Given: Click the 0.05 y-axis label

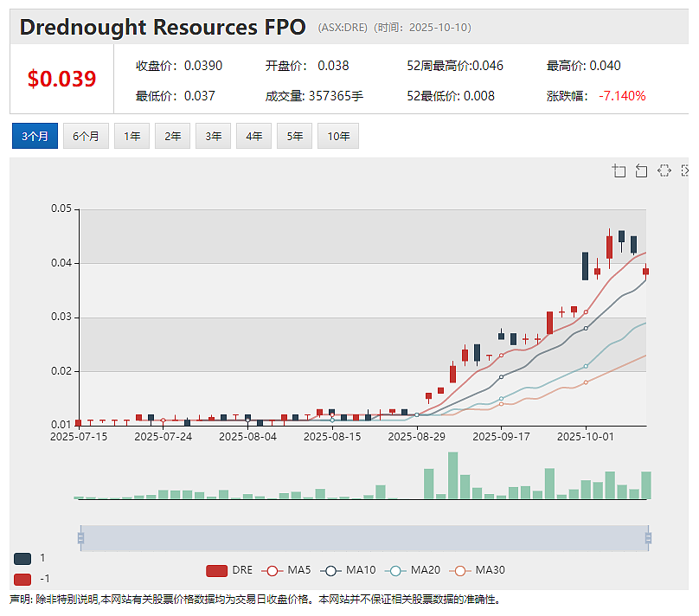Looking at the screenshot, I should [x=61, y=209].
